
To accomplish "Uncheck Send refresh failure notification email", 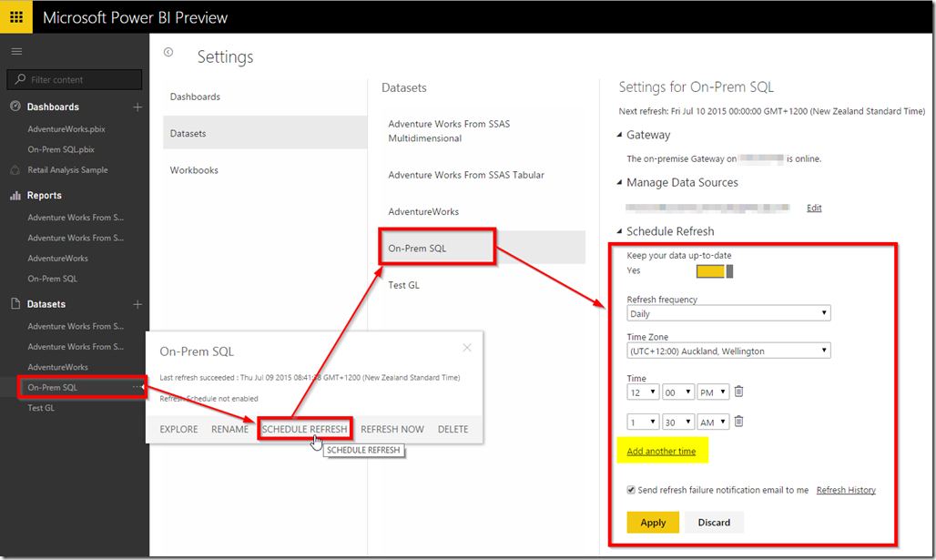I will point(631,490).
